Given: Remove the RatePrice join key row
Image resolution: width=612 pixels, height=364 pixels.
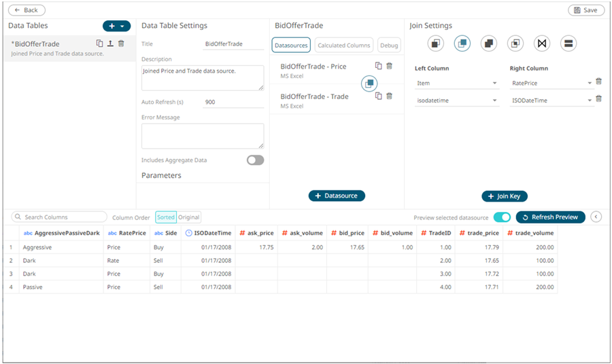Looking at the screenshot, I should point(598,81).
